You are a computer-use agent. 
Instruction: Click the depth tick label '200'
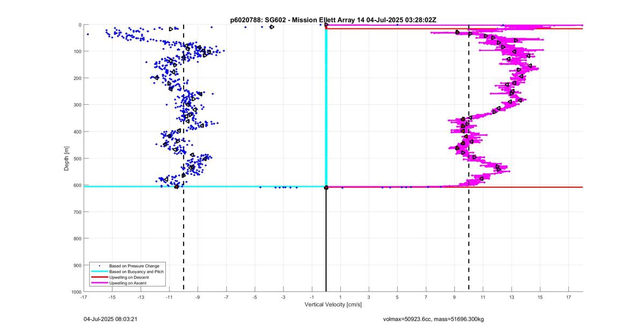coord(77,78)
